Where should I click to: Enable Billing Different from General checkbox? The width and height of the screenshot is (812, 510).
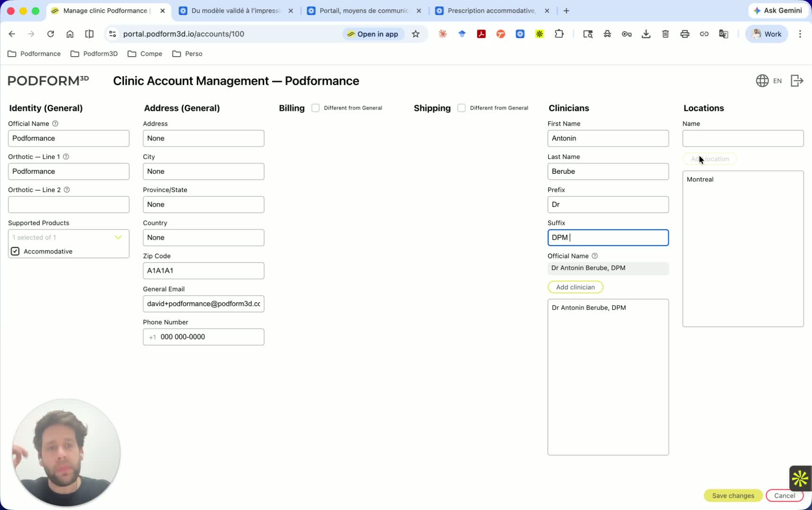point(316,108)
